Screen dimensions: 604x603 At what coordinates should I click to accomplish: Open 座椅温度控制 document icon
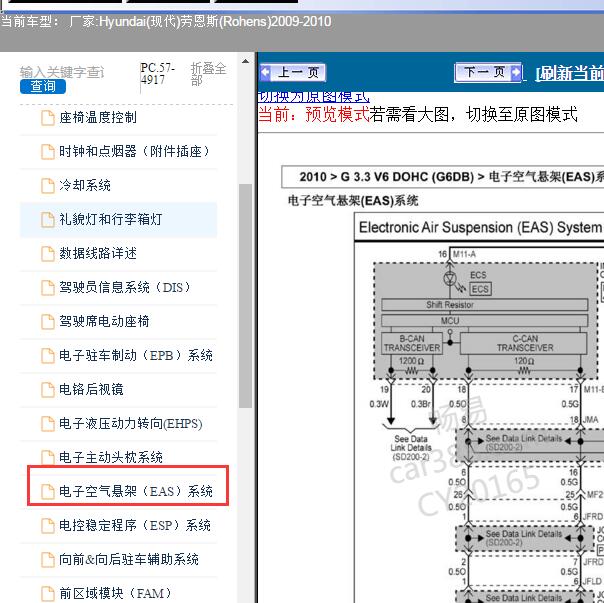pos(47,118)
